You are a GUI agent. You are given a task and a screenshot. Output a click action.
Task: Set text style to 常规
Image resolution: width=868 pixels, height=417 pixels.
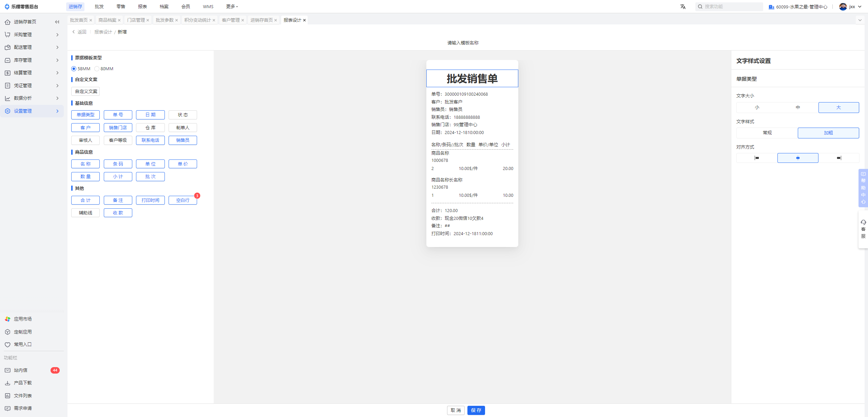coord(767,133)
